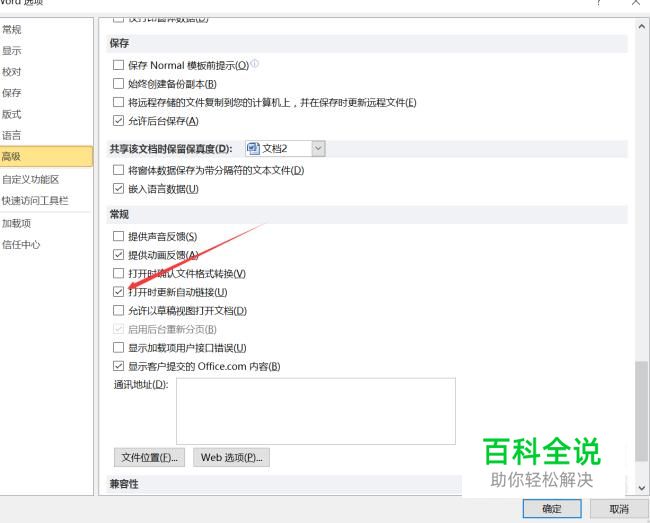Uncheck 显示客户提交的 Office.com 内容
Image resolution: width=650 pixels, height=523 pixels.
pyautogui.click(x=118, y=366)
